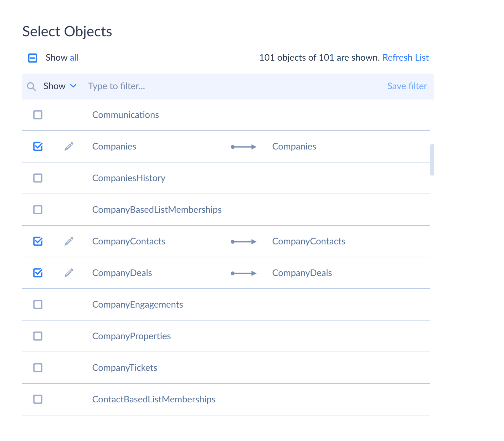504x441 pixels.
Task: Edit the Companies object name with the pencil icon
Action: point(69,147)
